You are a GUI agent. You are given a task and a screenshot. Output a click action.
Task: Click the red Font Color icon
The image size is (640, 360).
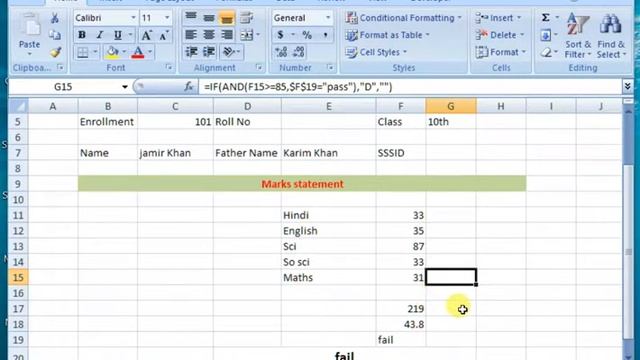(x=138, y=52)
